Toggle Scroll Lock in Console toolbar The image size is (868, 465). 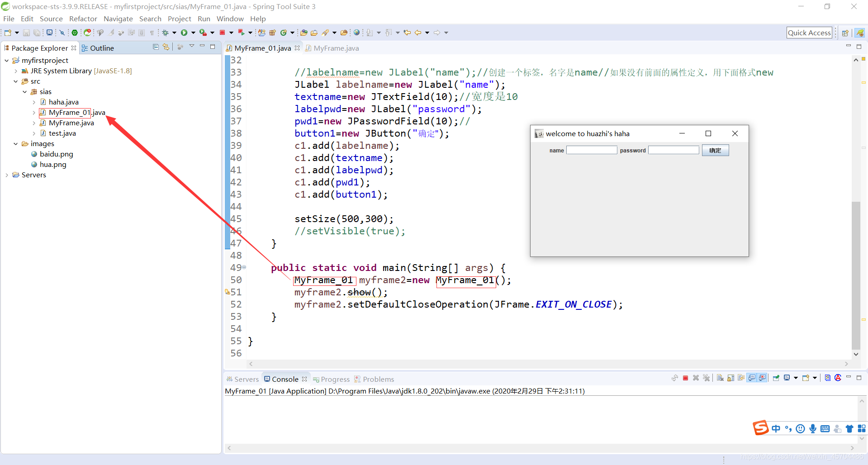click(730, 378)
